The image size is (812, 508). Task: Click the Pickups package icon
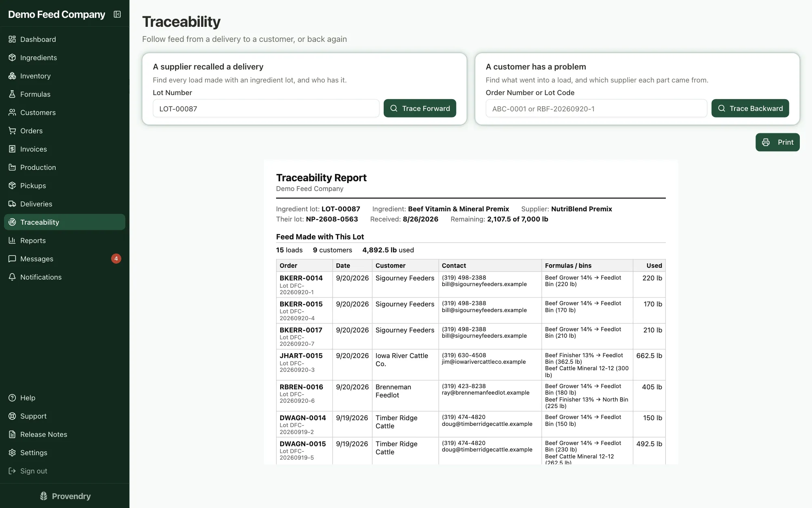click(12, 186)
